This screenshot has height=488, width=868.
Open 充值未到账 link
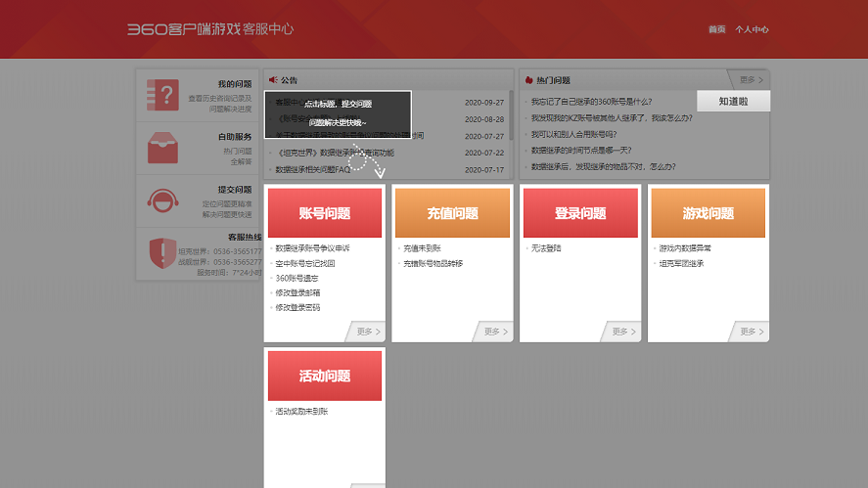tap(422, 248)
